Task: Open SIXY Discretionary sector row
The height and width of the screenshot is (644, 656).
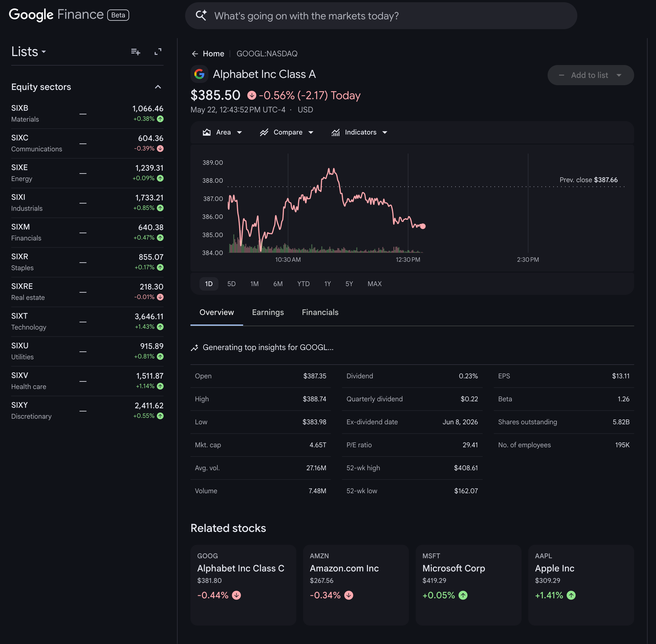Action: (87, 411)
